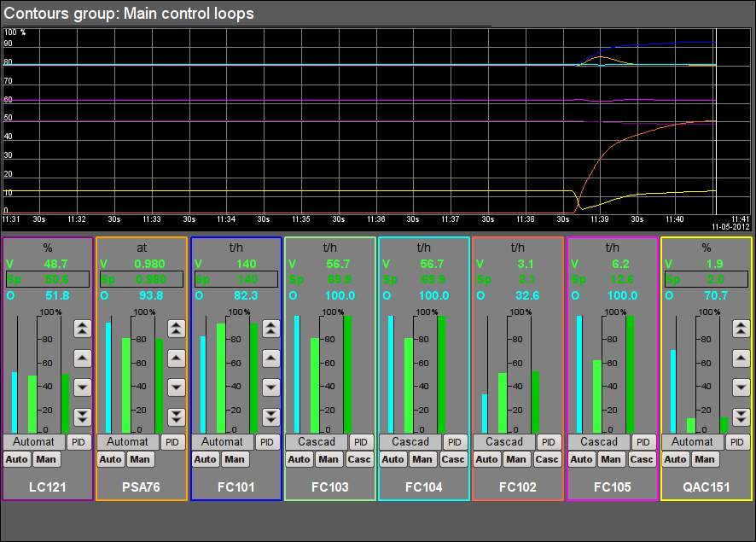The height and width of the screenshot is (542, 756).
Task: Click QAC151 single down arrow
Action: pos(741,388)
